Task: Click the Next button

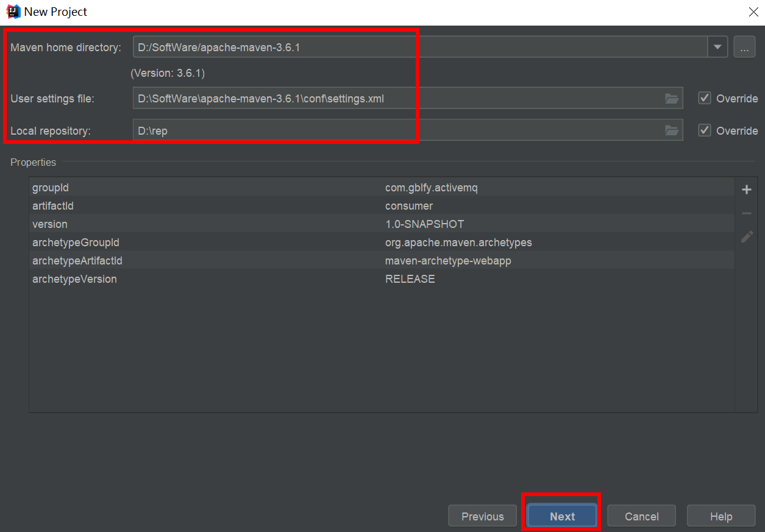Action: tap(562, 516)
